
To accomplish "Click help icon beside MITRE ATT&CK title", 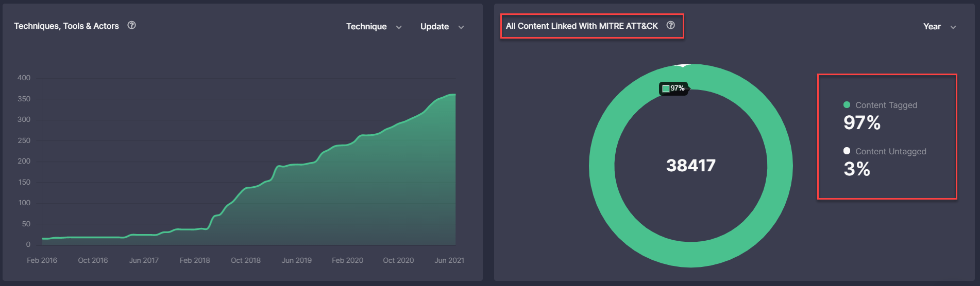I will [670, 25].
